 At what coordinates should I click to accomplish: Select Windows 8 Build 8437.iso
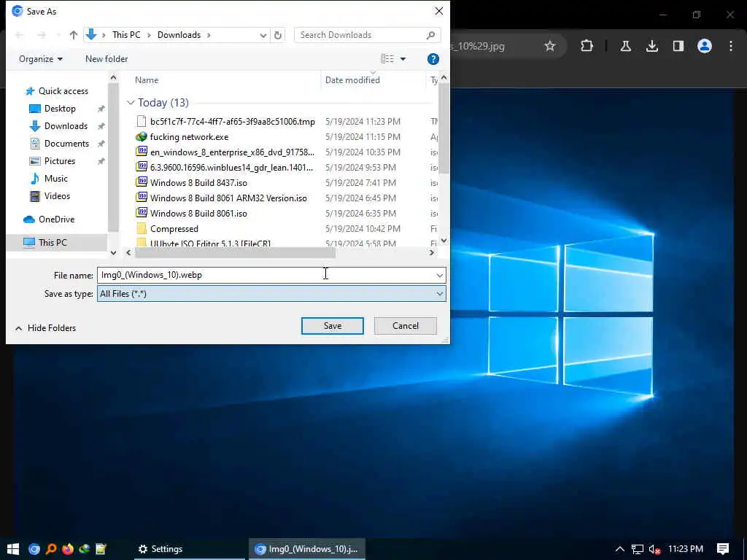(198, 183)
